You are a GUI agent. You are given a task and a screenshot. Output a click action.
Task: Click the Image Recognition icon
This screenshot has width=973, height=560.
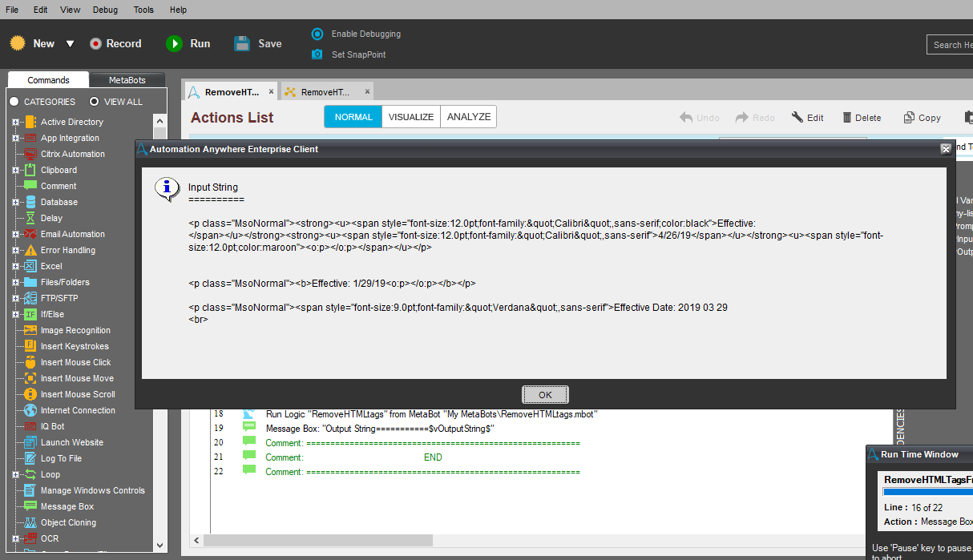(x=30, y=330)
